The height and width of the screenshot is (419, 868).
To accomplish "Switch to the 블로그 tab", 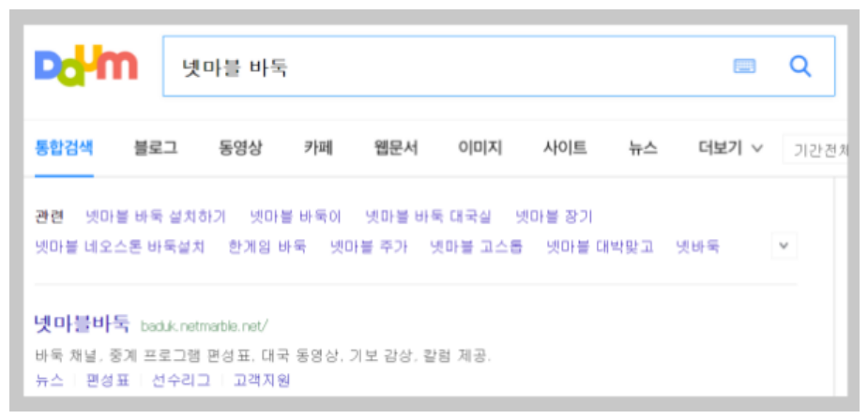I will point(156,148).
